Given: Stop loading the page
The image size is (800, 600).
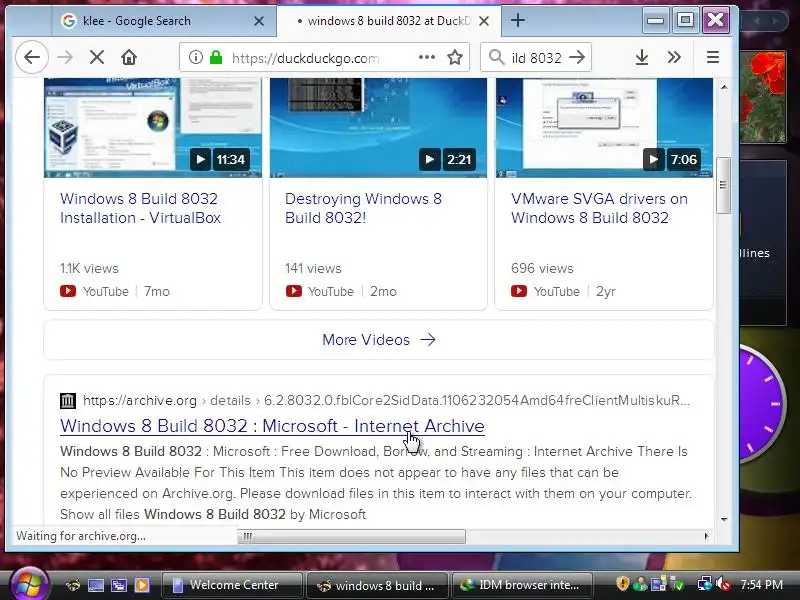Looking at the screenshot, I should [x=96, y=57].
